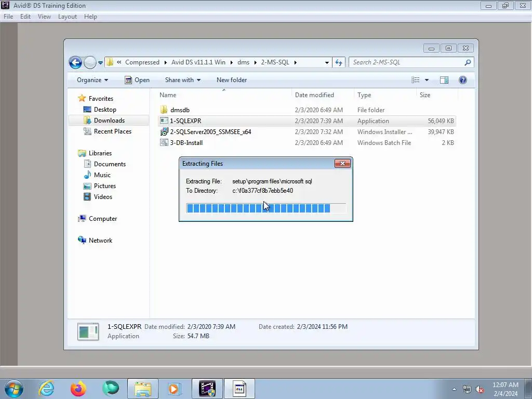The width and height of the screenshot is (532, 399).
Task: Launch Internet Explorer from the taskbar
Action: [x=46, y=389]
